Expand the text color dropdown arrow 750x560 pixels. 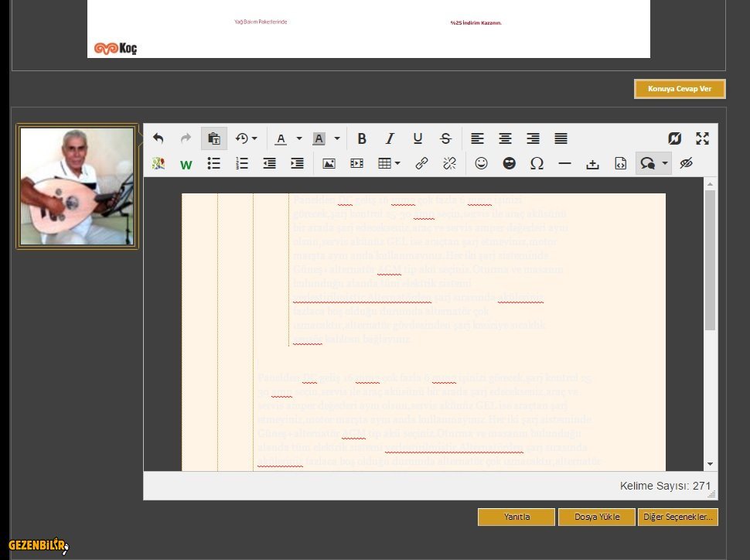pyautogui.click(x=299, y=139)
